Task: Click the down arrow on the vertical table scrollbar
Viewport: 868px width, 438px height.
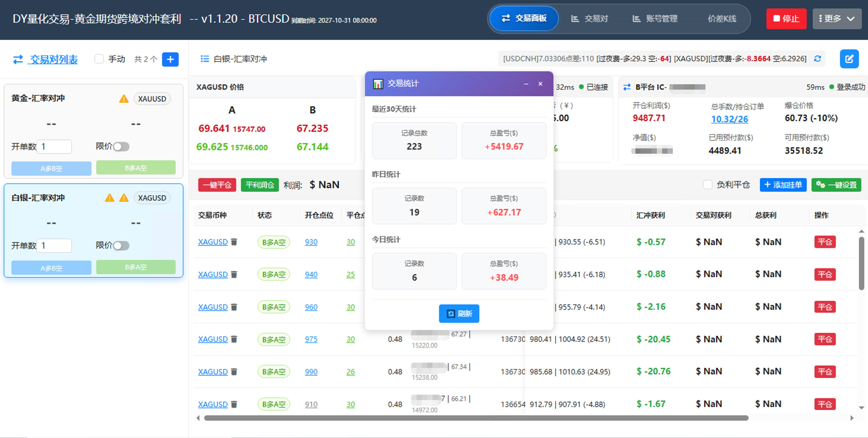Action: [x=861, y=408]
